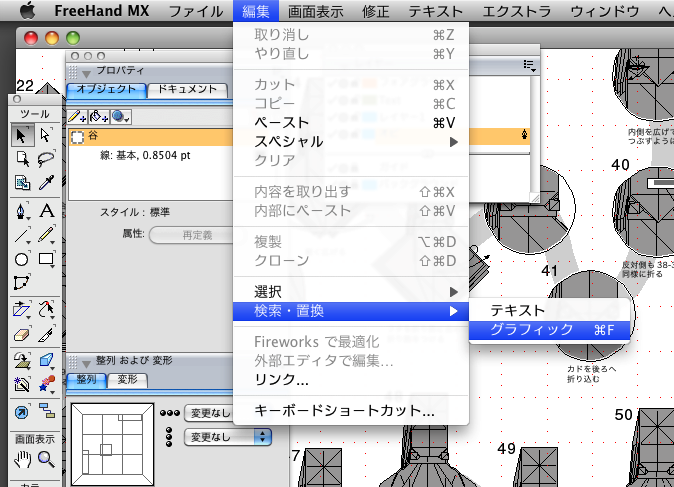The width and height of the screenshot is (674, 487).
Task: Pick the Lasso tool
Action: (46, 159)
